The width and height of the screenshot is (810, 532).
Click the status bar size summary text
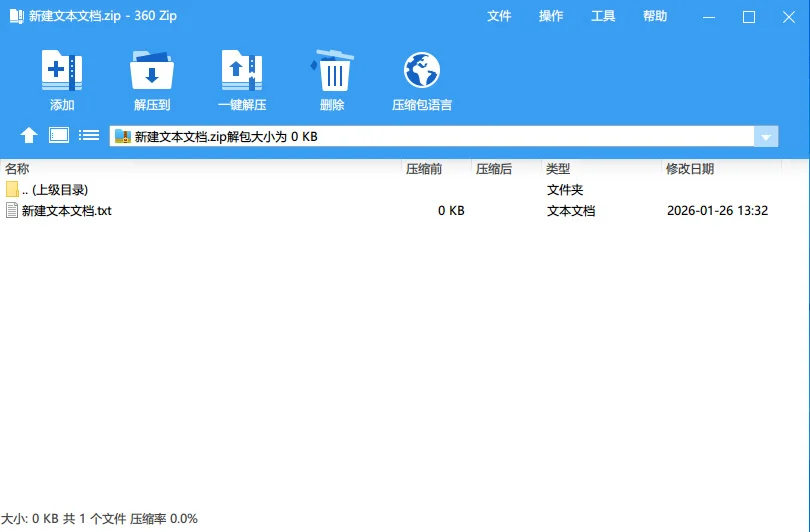99,519
